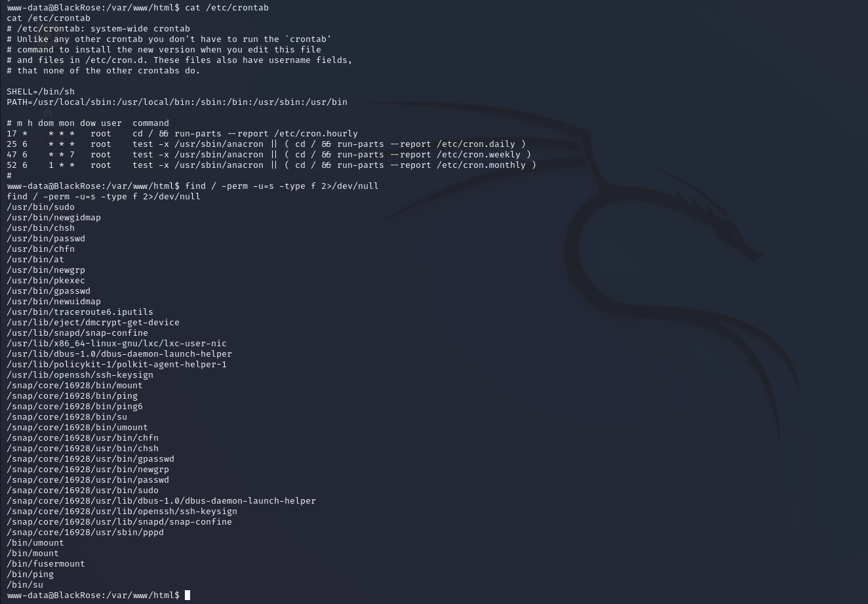Click the line '/usr/lib/snapd/snap-confine'
The image size is (868, 604).
tap(77, 332)
